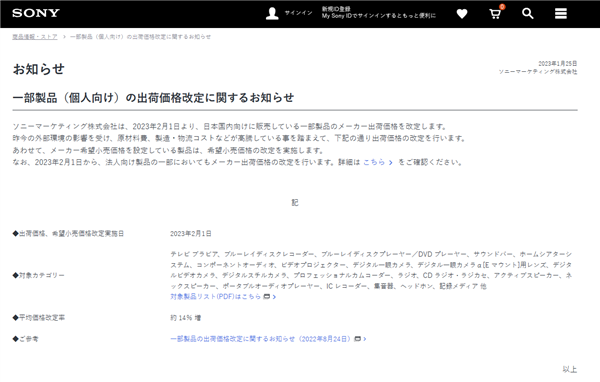Screen dimensions: 600x382
Task: Select the ◆平均価格改定率 label
Action: tap(39, 318)
